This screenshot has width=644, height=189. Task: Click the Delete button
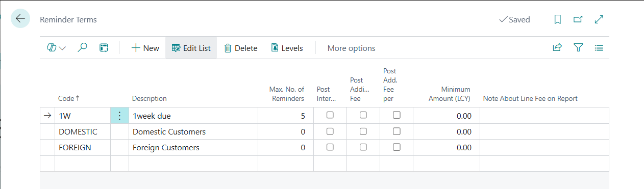click(241, 48)
